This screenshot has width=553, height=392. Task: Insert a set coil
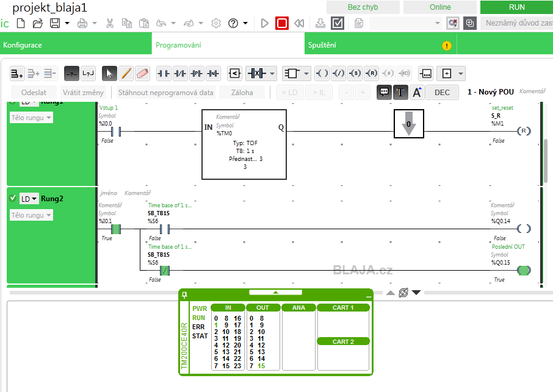[x=355, y=74]
